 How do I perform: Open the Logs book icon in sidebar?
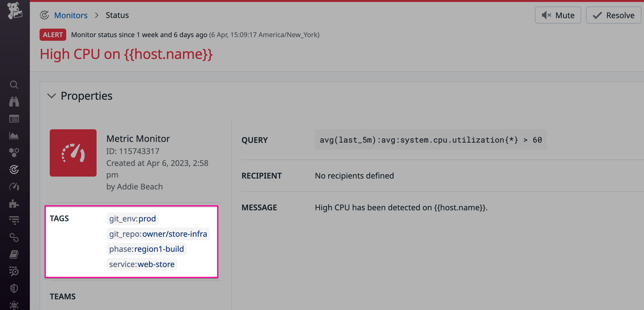tap(14, 254)
